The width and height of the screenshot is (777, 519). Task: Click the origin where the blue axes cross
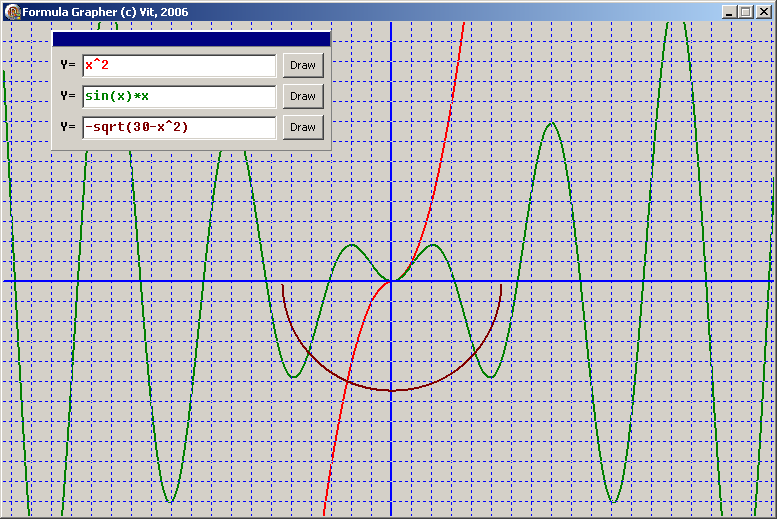pos(391,281)
